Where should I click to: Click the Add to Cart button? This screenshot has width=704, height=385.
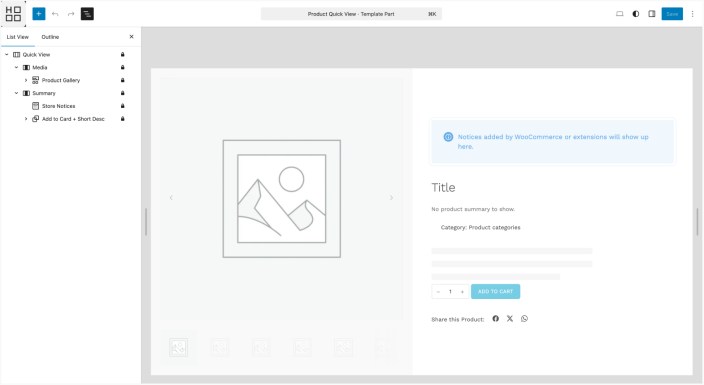point(496,292)
